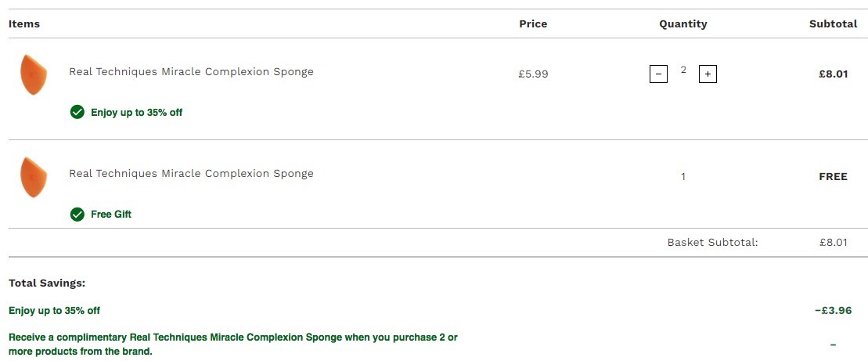Click the £5.99 price
Image resolution: width=868 pixels, height=361 pixels.
(533, 74)
